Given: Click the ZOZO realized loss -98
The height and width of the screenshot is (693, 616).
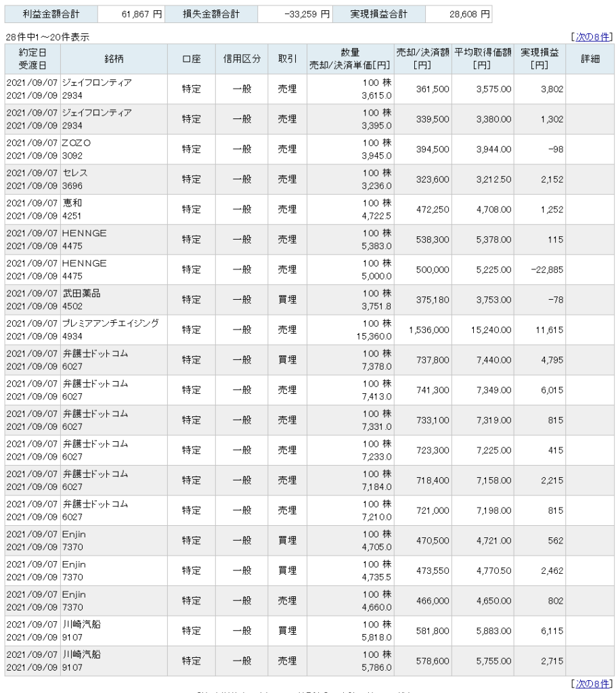Looking at the screenshot, I should pyautogui.click(x=556, y=150).
